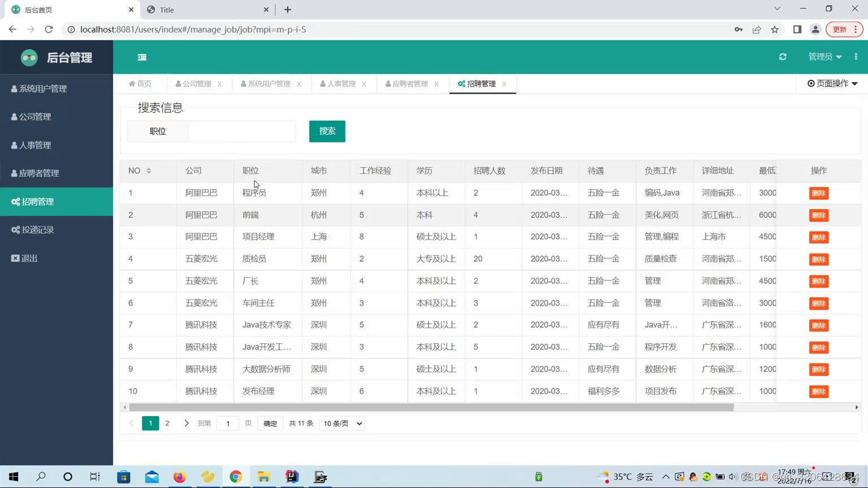Click the refresh icon in the header
This screenshot has height=488, width=868.
pyautogui.click(x=783, y=56)
